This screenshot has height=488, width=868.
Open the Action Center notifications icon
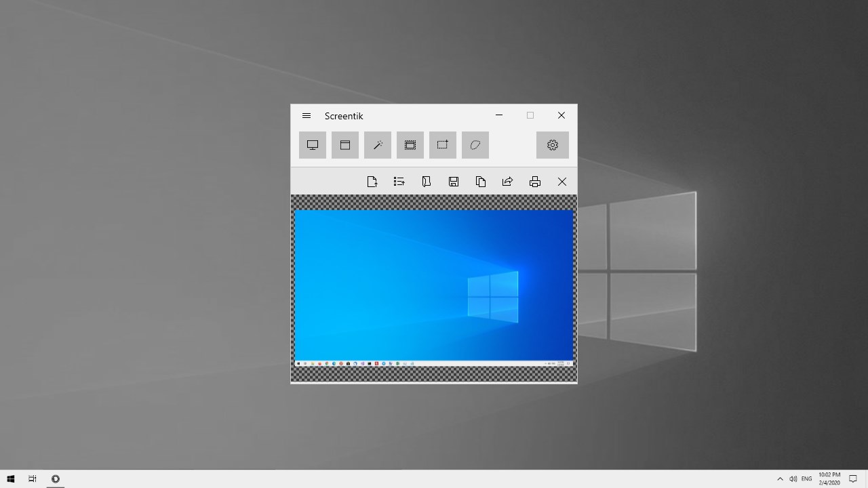[854, 479]
